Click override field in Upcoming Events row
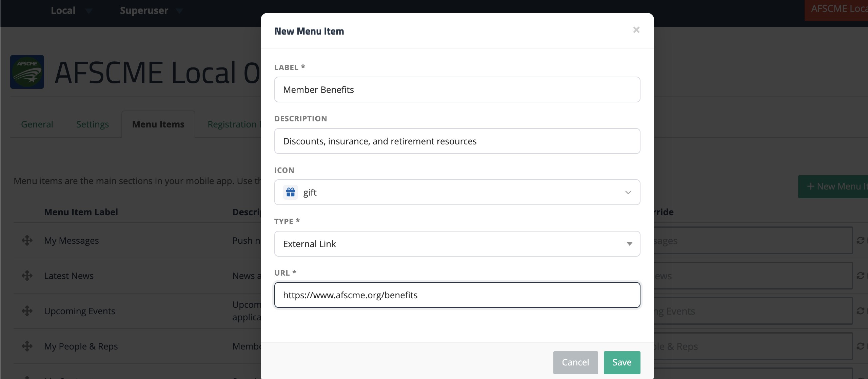868x379 pixels. [x=753, y=311]
